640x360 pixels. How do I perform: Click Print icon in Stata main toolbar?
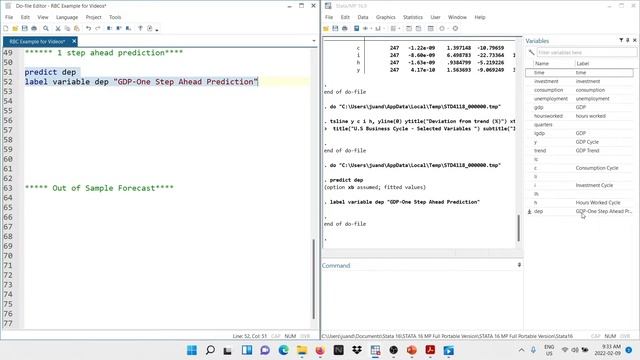[x=345, y=29]
